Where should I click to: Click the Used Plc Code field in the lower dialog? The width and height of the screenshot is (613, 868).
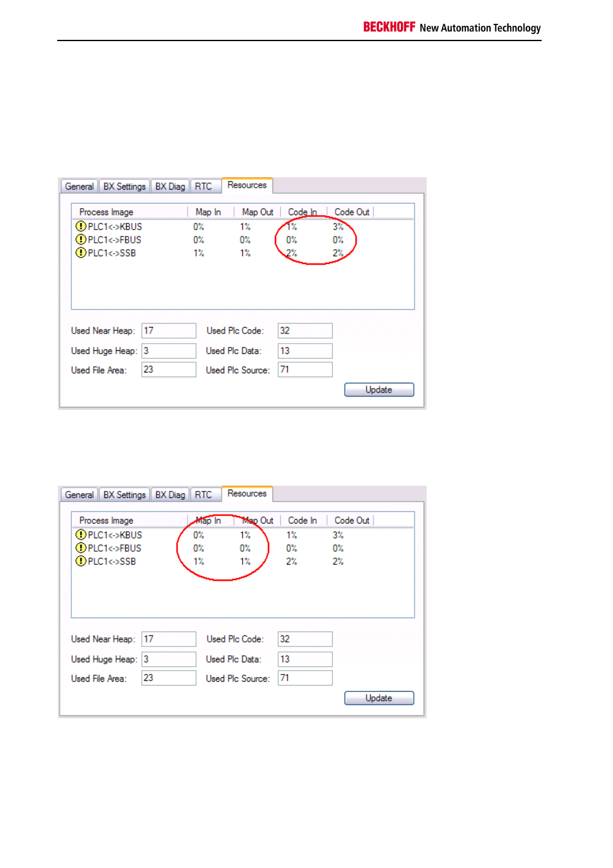coord(305,639)
